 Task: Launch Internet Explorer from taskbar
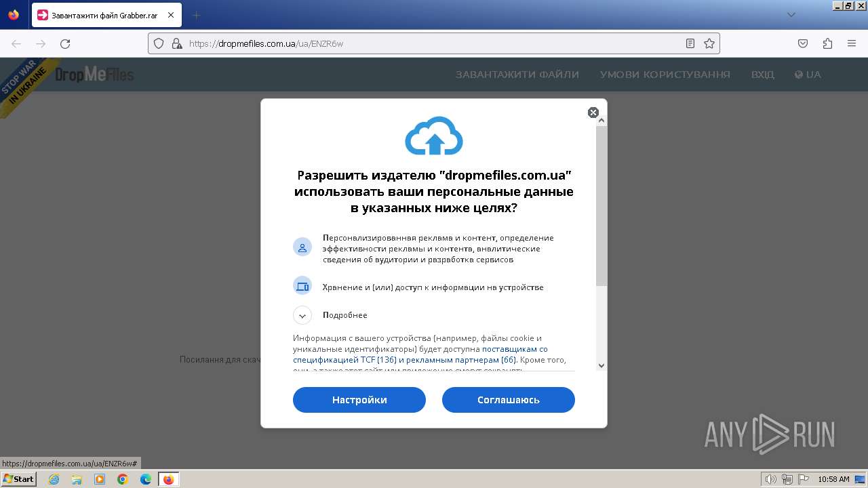pyautogui.click(x=54, y=479)
